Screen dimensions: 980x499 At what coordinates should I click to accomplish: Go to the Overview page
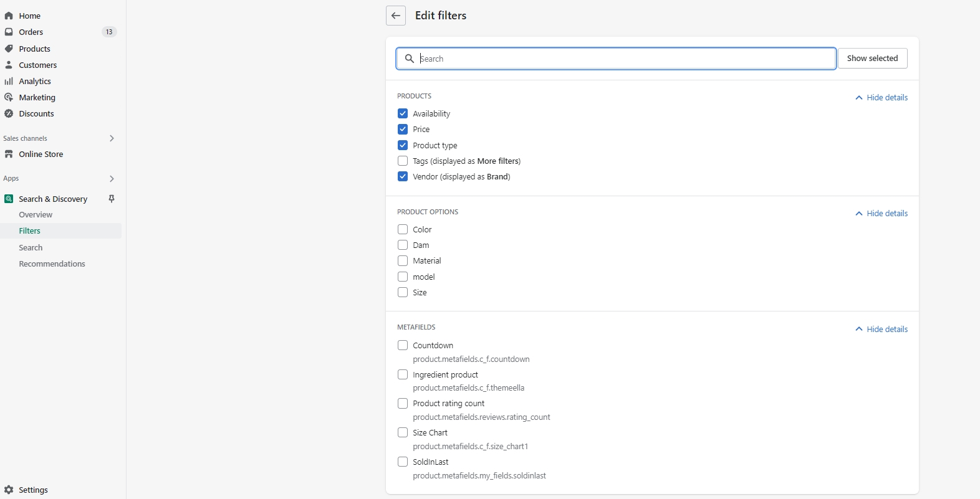tap(36, 215)
